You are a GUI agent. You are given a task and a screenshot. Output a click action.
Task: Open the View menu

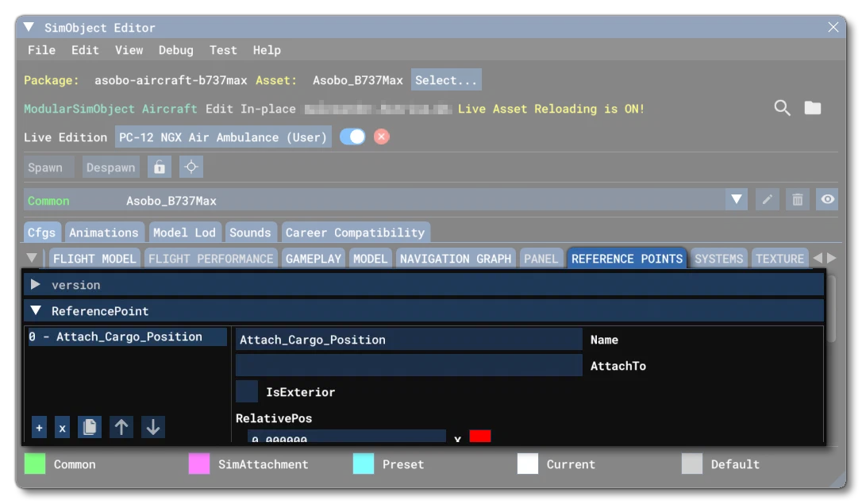coord(129,50)
